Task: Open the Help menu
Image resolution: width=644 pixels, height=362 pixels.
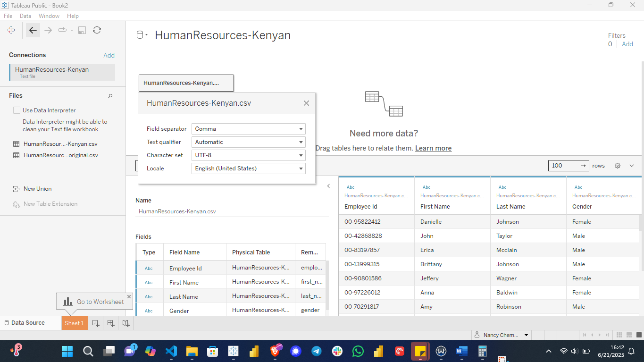Action: tap(73, 16)
